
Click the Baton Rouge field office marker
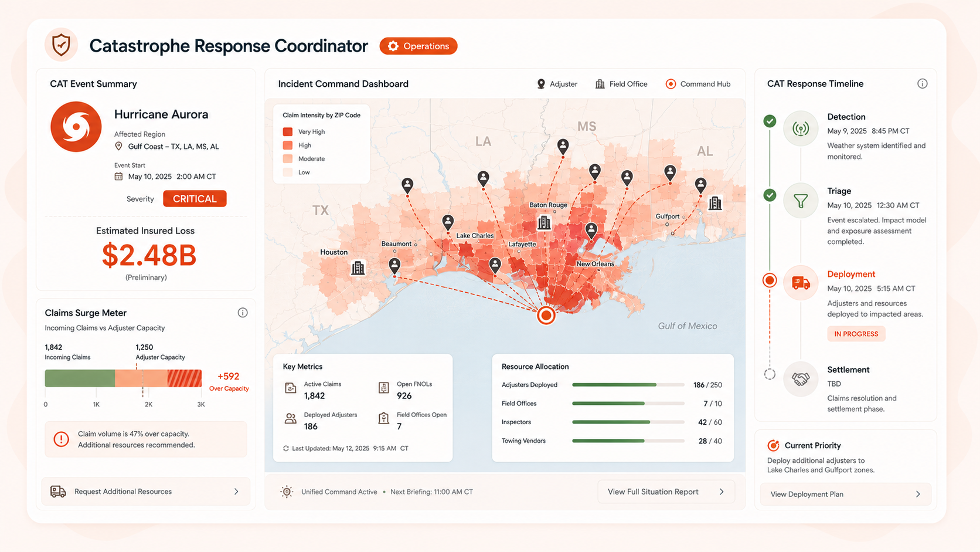point(545,222)
